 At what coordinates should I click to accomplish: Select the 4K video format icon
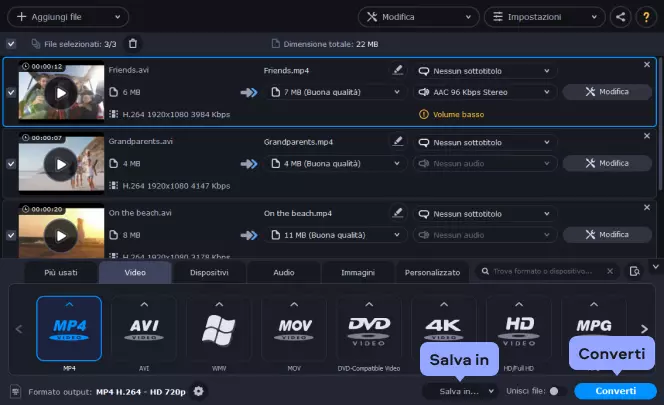[x=444, y=329]
